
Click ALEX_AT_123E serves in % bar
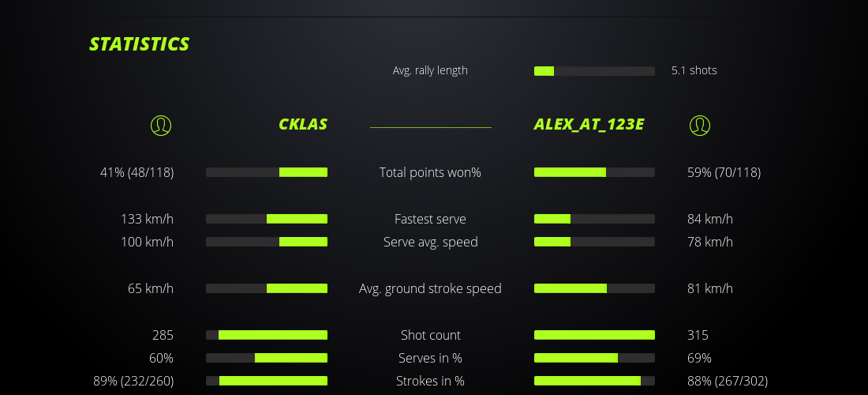point(594,358)
